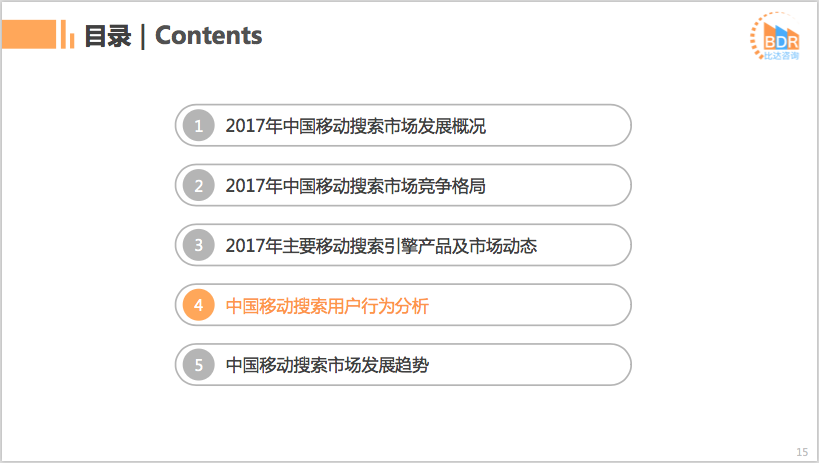Open 2017年主要移动搜索引擎产品及市场动态 section
This screenshot has width=819, height=463.
[381, 246]
